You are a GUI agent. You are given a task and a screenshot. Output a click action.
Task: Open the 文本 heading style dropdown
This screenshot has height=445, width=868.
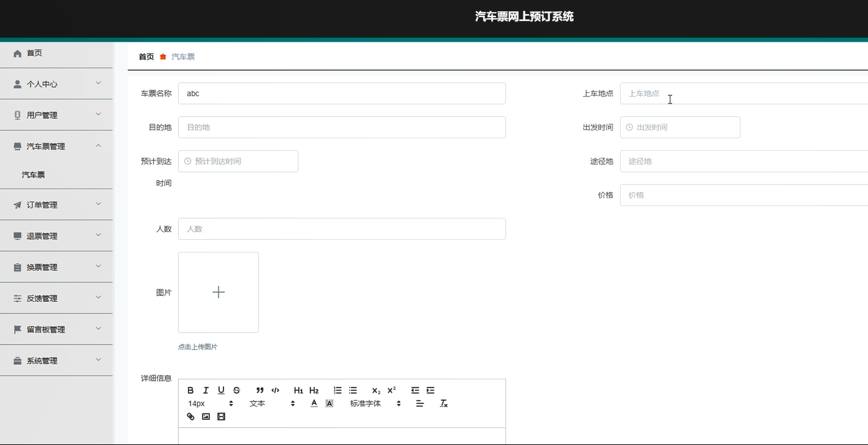(272, 403)
